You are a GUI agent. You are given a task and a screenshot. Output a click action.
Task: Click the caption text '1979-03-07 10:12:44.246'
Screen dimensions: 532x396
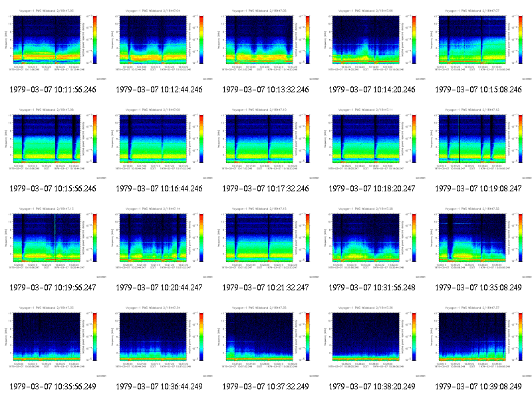click(159, 90)
